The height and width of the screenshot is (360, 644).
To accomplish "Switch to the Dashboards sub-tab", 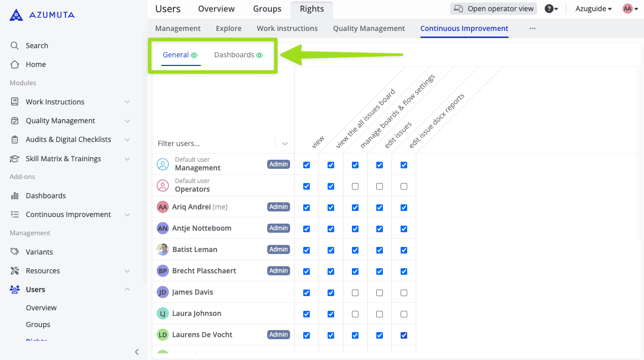I will [234, 55].
